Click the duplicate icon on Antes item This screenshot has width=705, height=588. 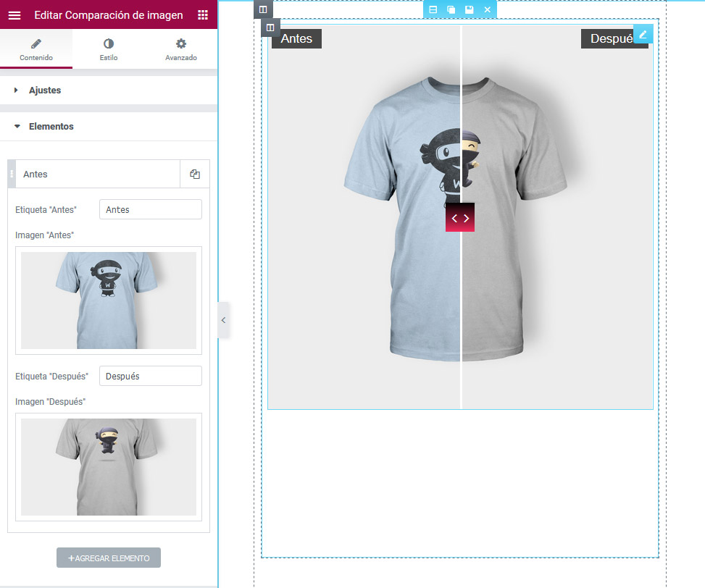194,175
